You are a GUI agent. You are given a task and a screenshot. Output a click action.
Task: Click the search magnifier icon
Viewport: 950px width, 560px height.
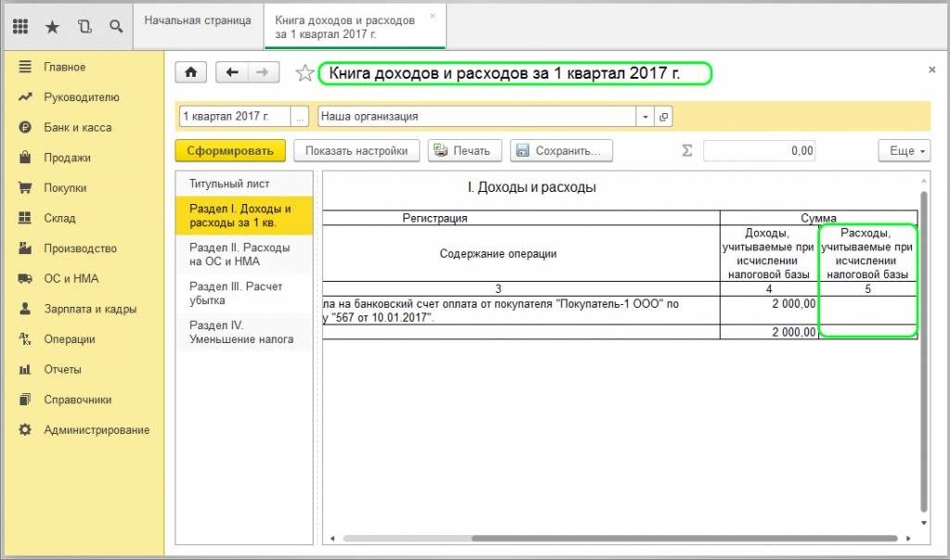click(116, 27)
